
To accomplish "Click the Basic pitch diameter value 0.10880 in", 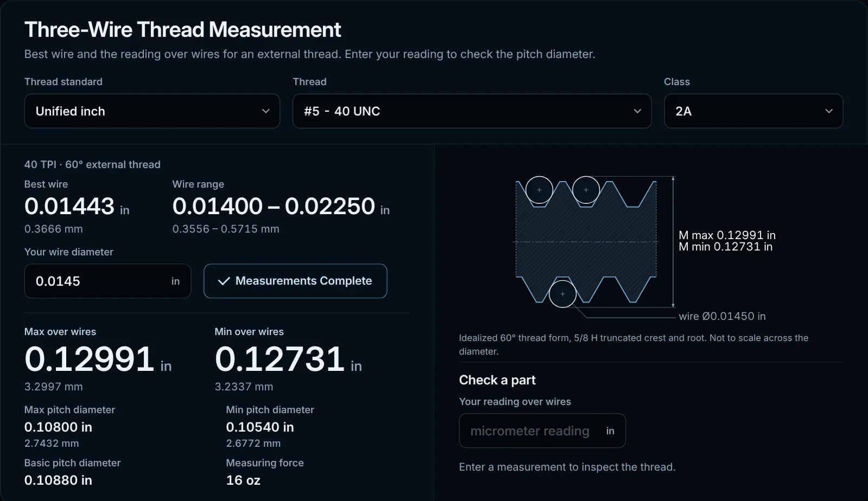I will tap(58, 480).
